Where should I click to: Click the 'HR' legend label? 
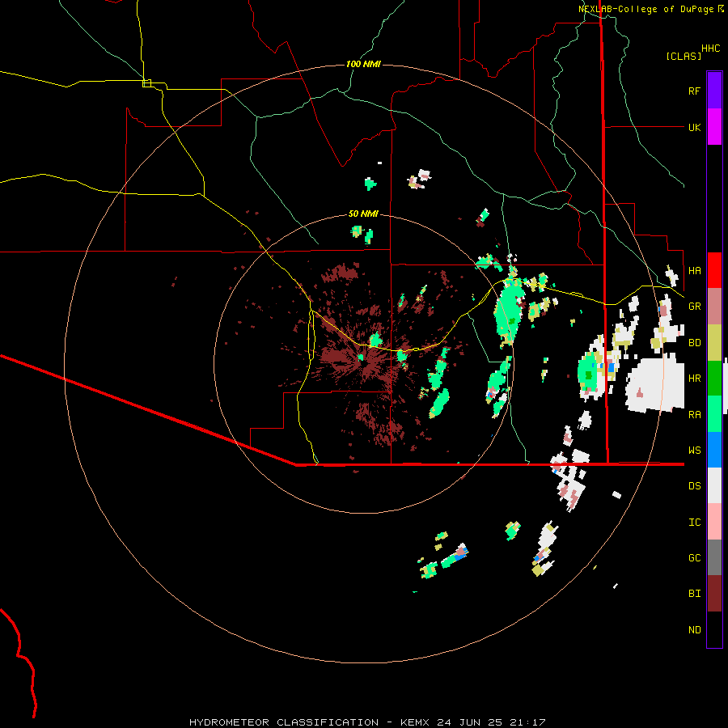[694, 379]
